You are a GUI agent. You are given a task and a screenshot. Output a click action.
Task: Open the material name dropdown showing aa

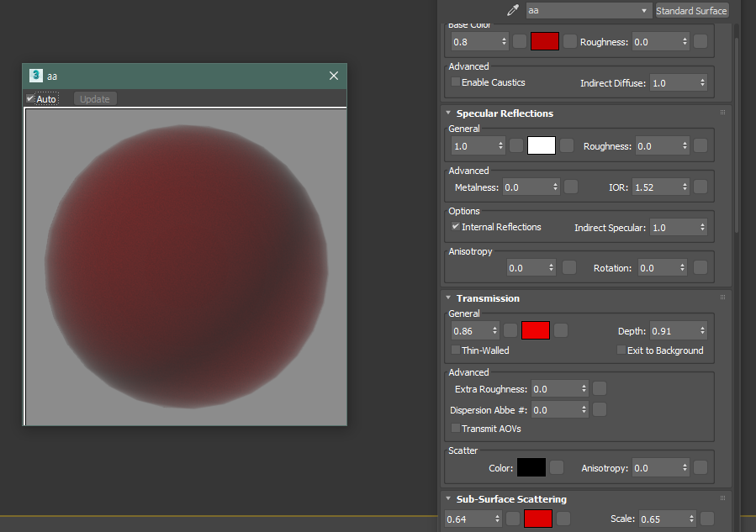(x=589, y=11)
